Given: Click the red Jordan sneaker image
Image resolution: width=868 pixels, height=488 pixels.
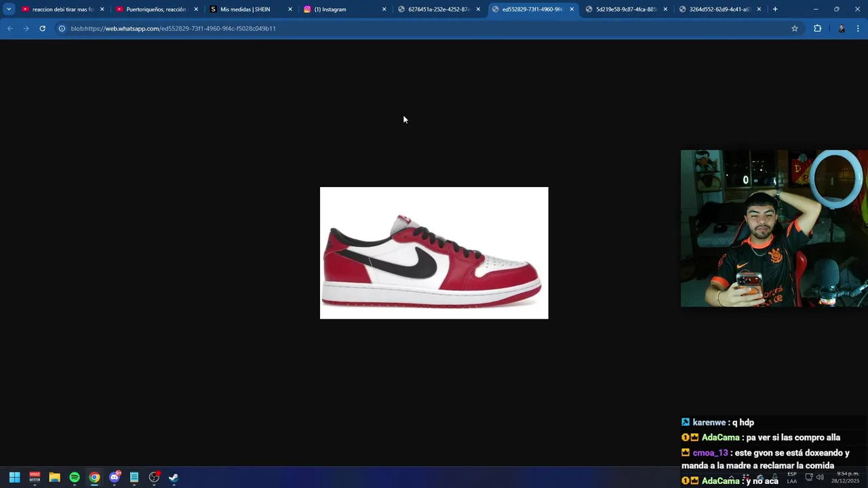Looking at the screenshot, I should pos(434,253).
